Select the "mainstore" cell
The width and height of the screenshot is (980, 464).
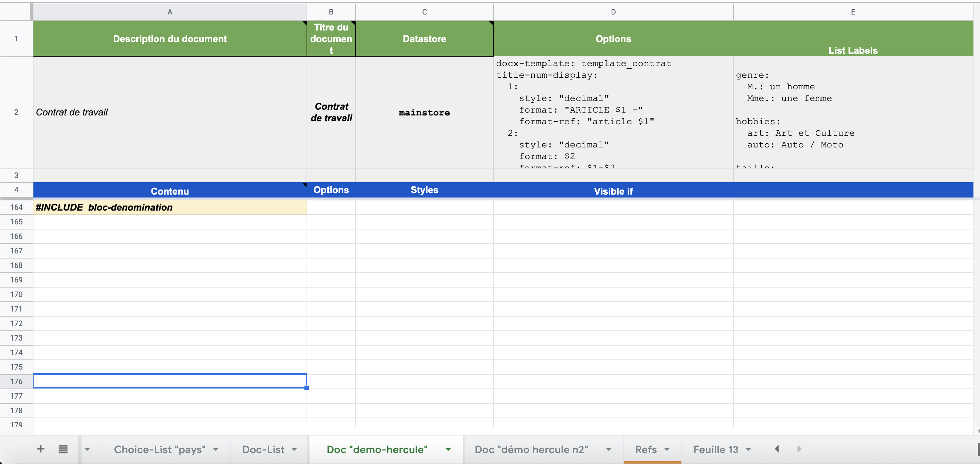coord(425,112)
